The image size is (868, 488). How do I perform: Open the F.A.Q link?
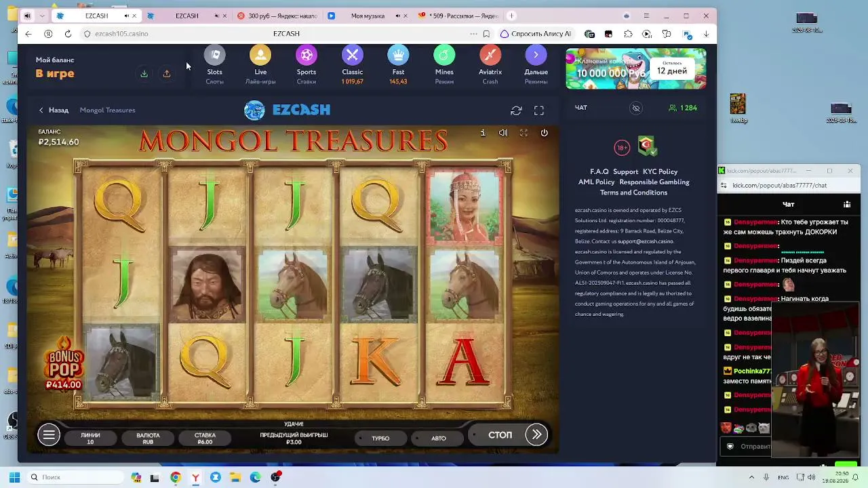click(x=599, y=172)
